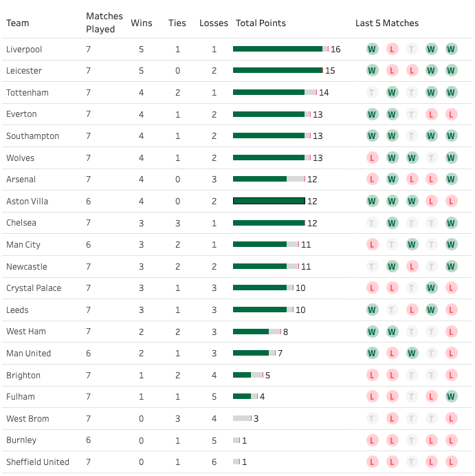Viewport: 475px width, 476px height.
Task: Click the Total Points column header
Action: click(x=261, y=23)
